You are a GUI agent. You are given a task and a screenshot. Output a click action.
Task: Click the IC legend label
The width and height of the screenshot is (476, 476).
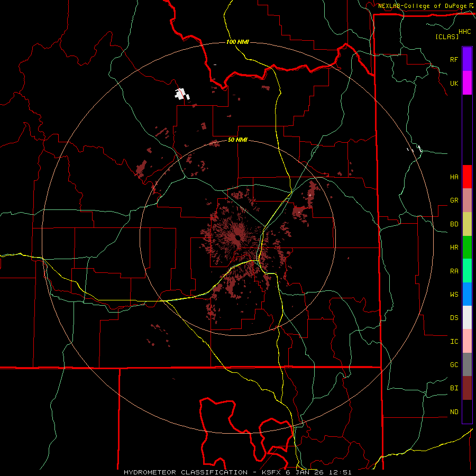454,341
